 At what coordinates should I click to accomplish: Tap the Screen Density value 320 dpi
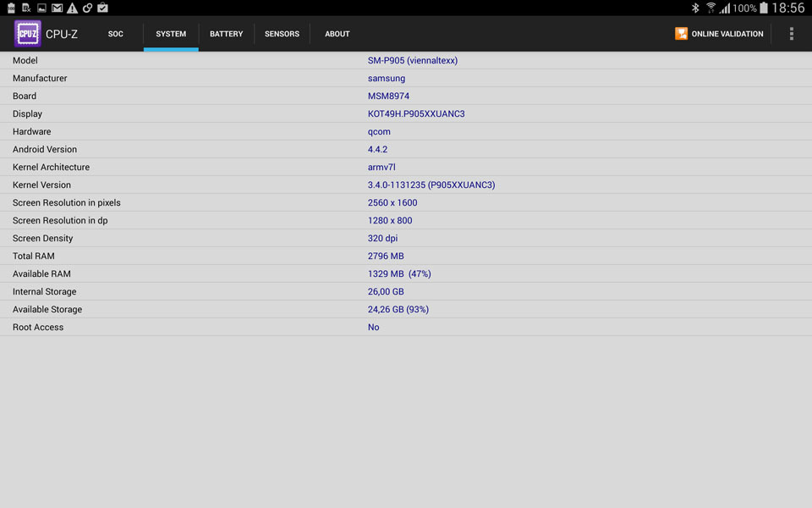click(x=382, y=239)
